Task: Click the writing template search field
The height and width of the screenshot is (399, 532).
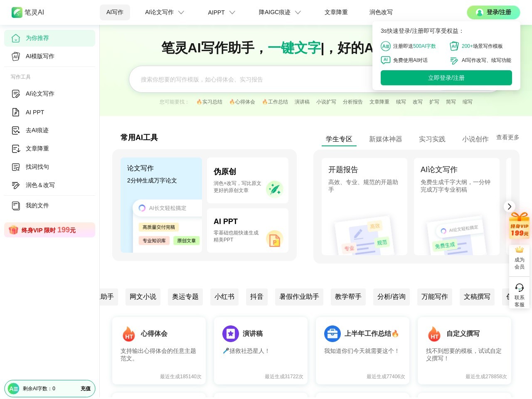Action: (x=249, y=79)
